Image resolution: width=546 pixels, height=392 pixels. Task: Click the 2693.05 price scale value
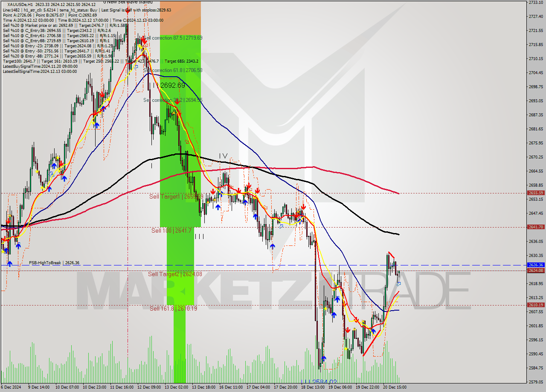[x=536, y=101]
